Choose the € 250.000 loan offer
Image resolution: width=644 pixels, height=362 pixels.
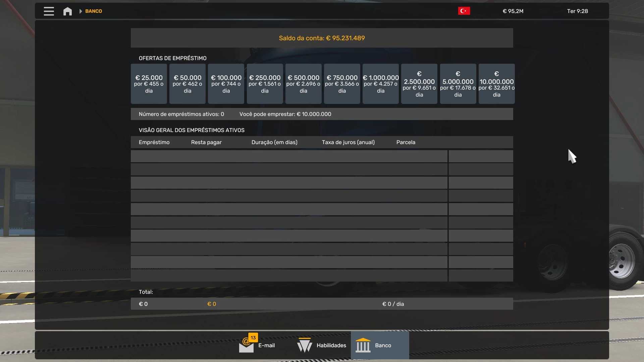[x=265, y=84]
